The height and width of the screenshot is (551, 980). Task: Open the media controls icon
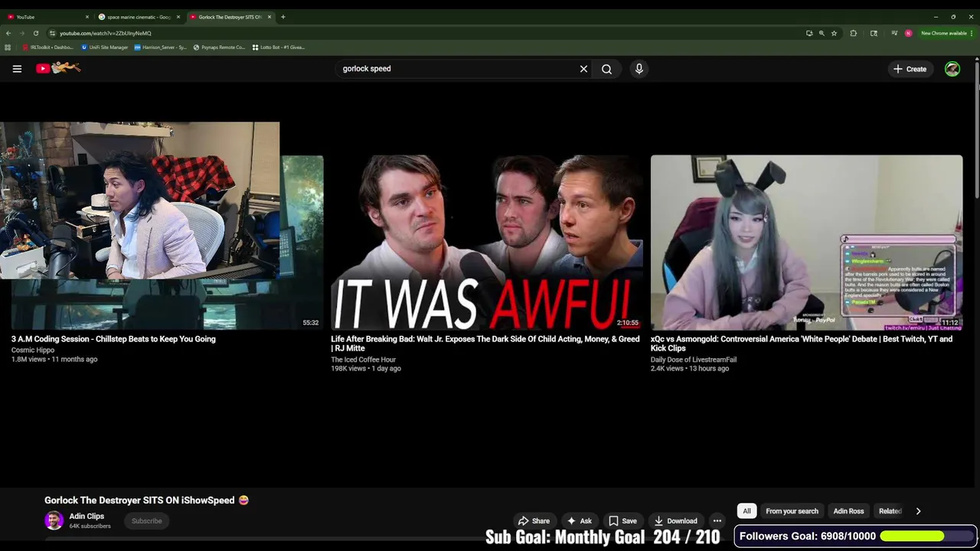coord(894,33)
